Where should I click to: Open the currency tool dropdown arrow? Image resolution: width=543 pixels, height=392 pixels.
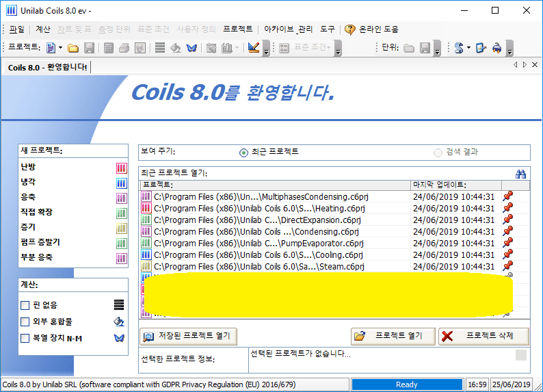coord(468,48)
